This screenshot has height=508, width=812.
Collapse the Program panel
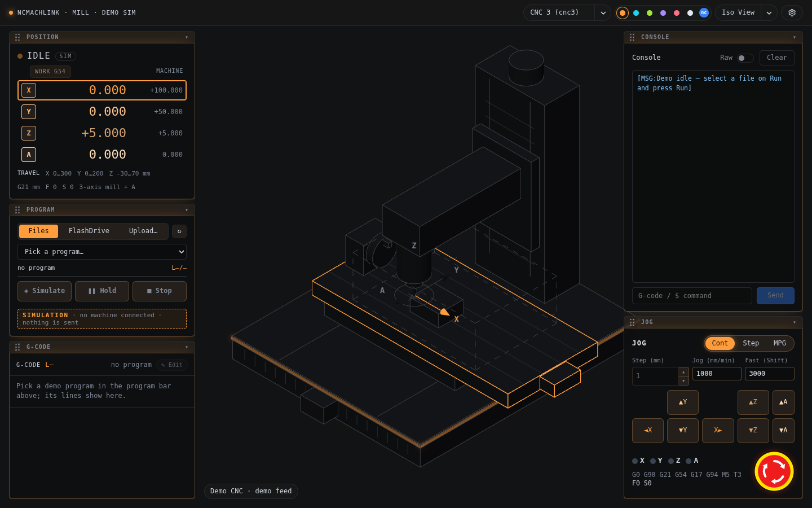click(187, 210)
